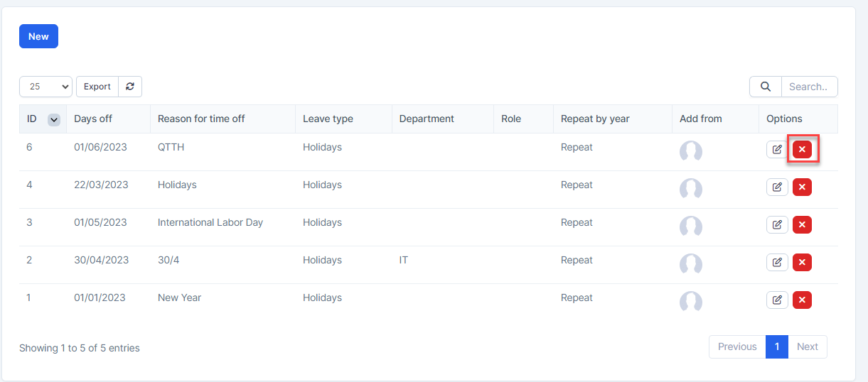The width and height of the screenshot is (868, 382).
Task: Focus the Search input field
Action: [x=809, y=87]
